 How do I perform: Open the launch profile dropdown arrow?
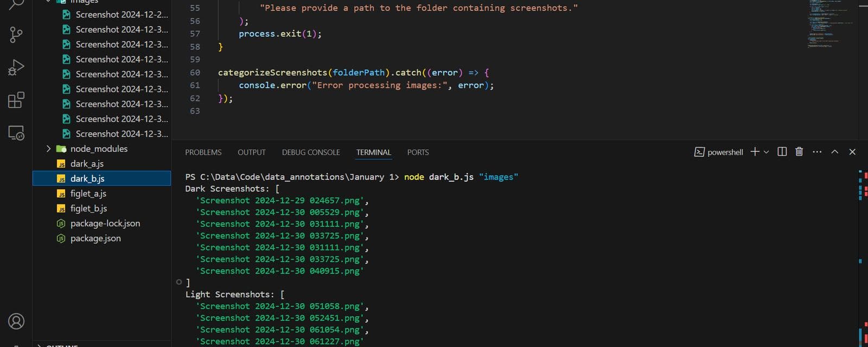(766, 152)
